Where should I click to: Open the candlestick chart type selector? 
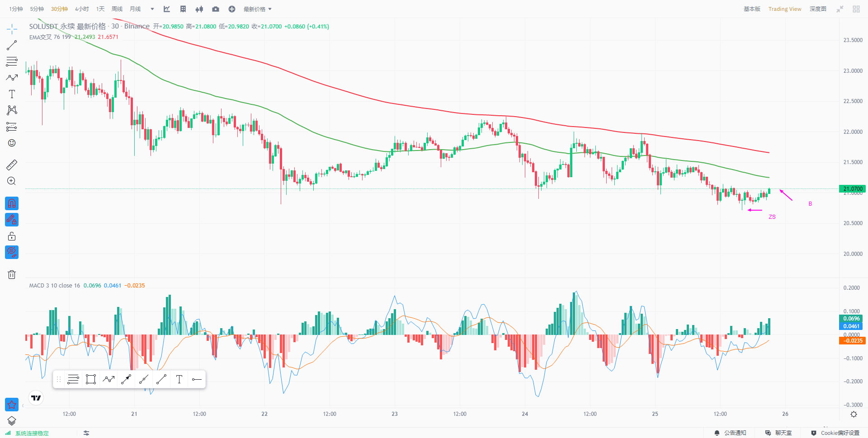pos(199,9)
